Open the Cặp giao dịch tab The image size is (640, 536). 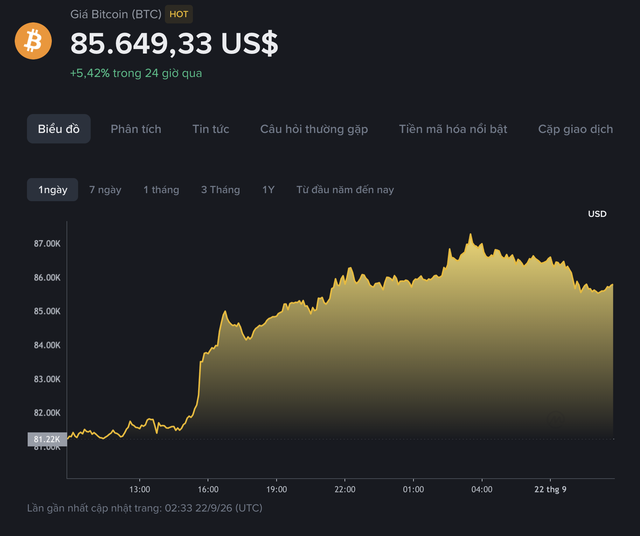[x=576, y=129]
